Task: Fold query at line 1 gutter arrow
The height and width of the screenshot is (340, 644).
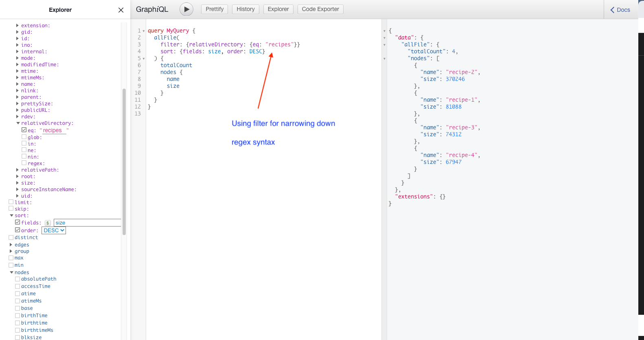Action: click(144, 31)
